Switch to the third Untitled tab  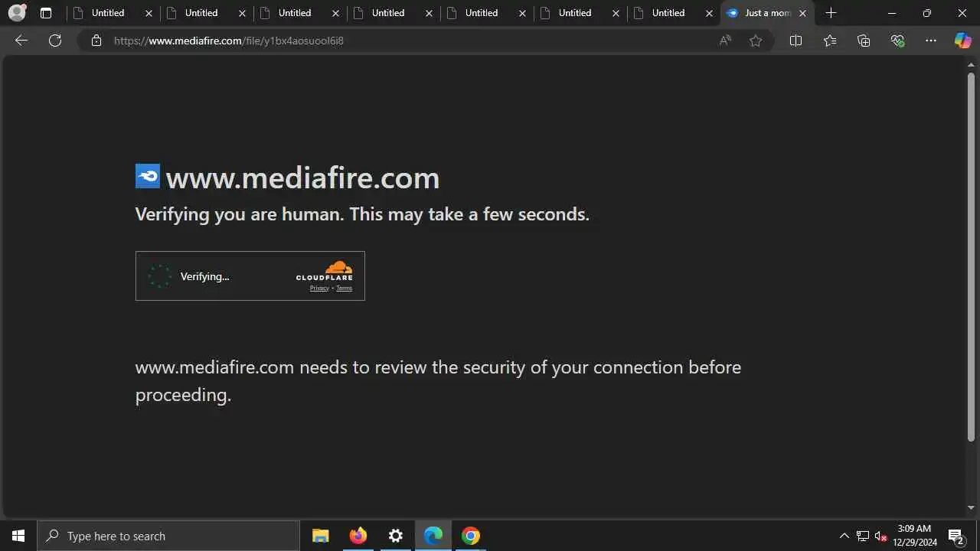(x=300, y=13)
